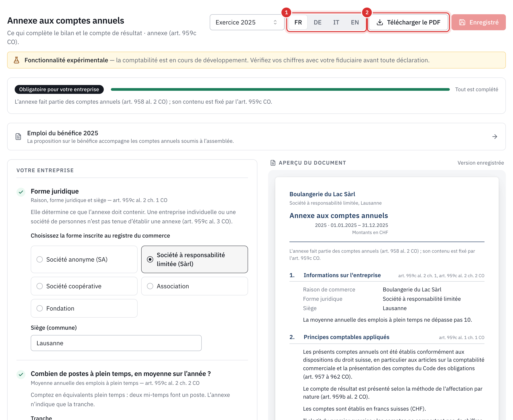Click the Siège (commune) input field

[116, 343]
